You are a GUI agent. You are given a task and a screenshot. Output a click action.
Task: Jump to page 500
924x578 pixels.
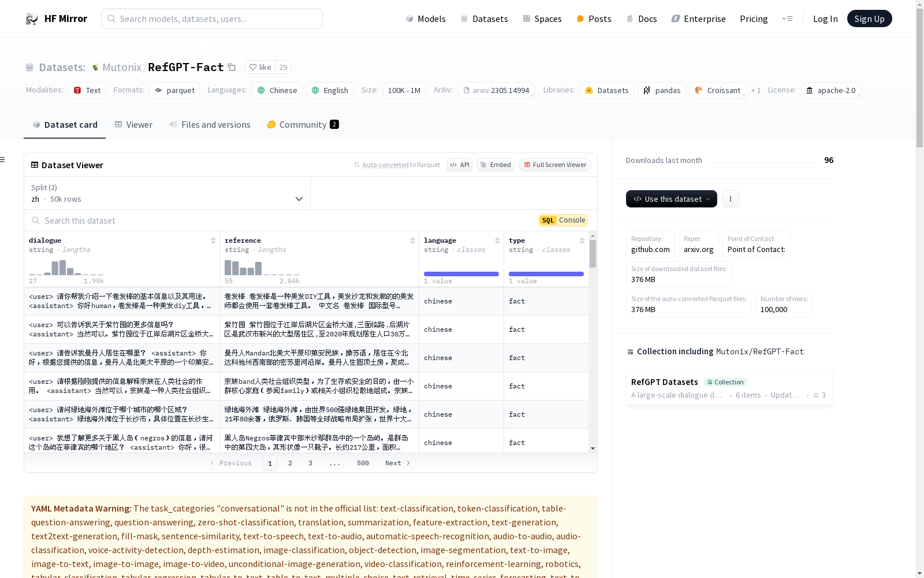[363, 463]
